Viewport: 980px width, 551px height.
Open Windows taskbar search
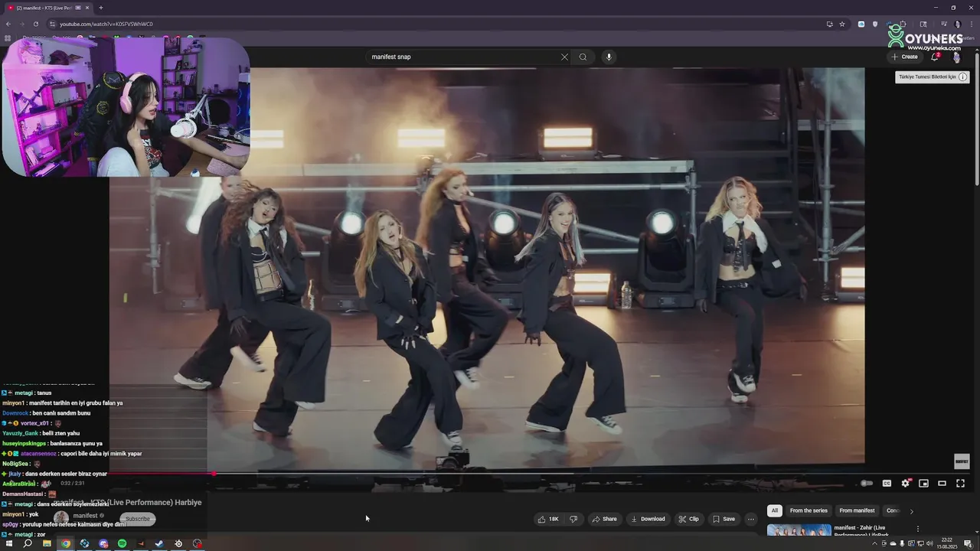[28, 543]
